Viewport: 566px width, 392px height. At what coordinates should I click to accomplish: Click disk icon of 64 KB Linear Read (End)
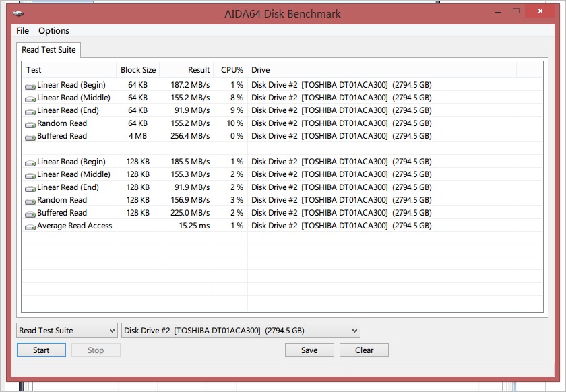[x=30, y=112]
